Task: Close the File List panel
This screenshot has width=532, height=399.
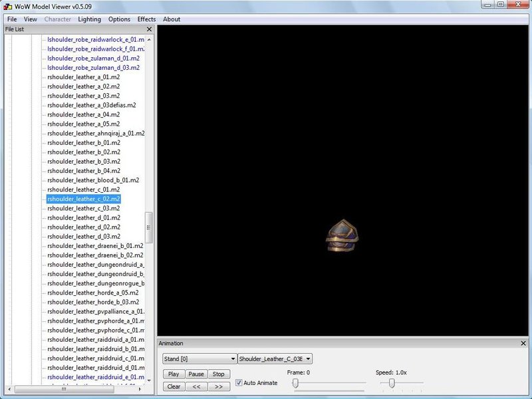Action: [x=149, y=29]
